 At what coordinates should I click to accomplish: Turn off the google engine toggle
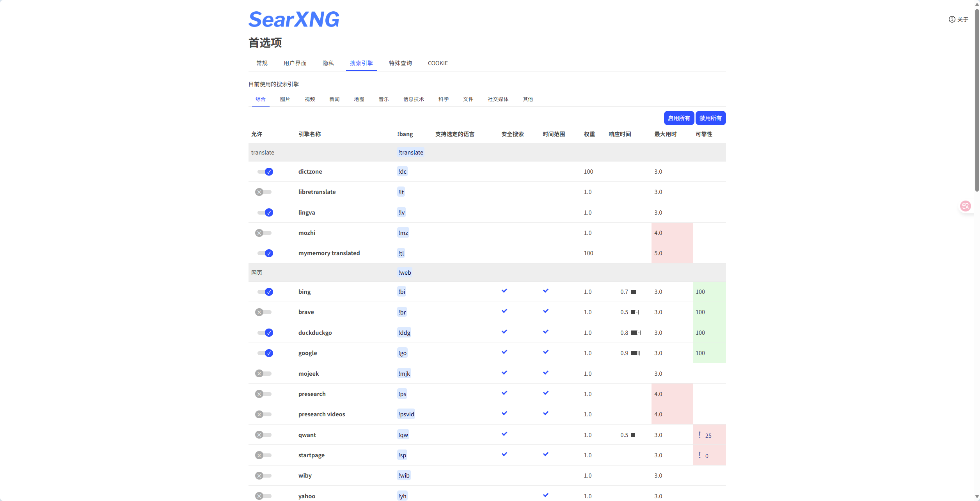tap(265, 353)
